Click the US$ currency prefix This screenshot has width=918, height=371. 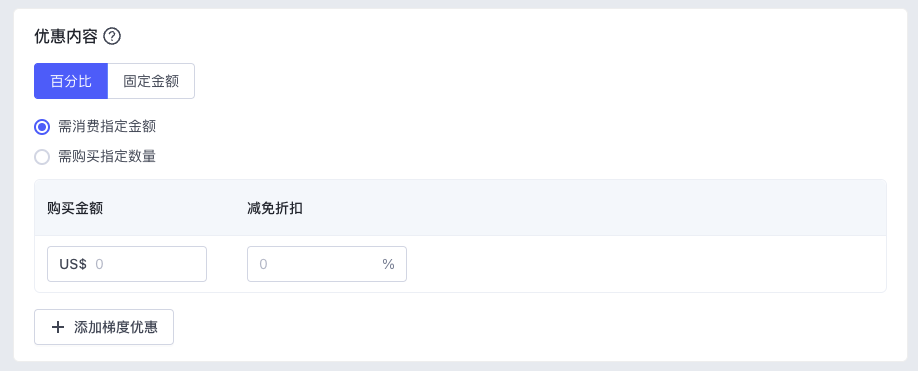(73, 264)
